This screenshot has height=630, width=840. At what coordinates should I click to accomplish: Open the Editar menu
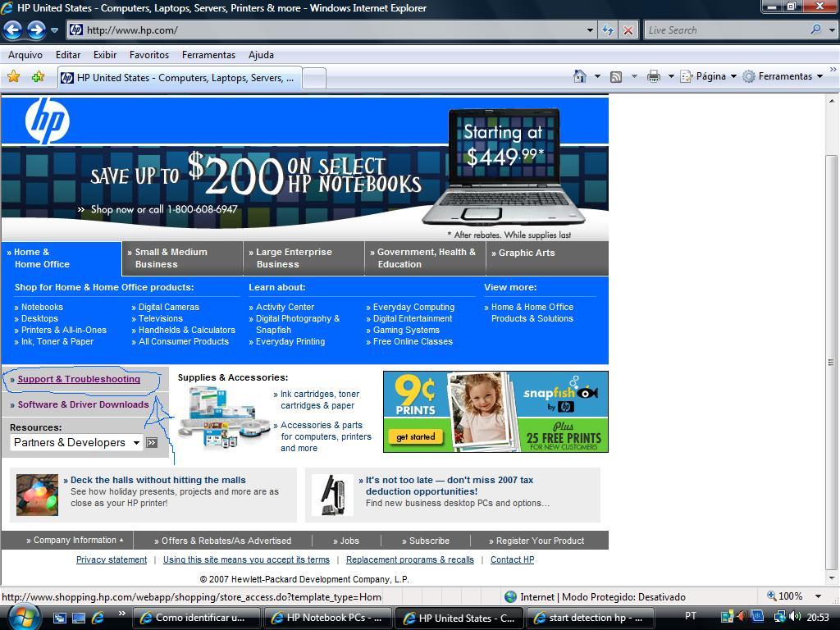pos(68,55)
